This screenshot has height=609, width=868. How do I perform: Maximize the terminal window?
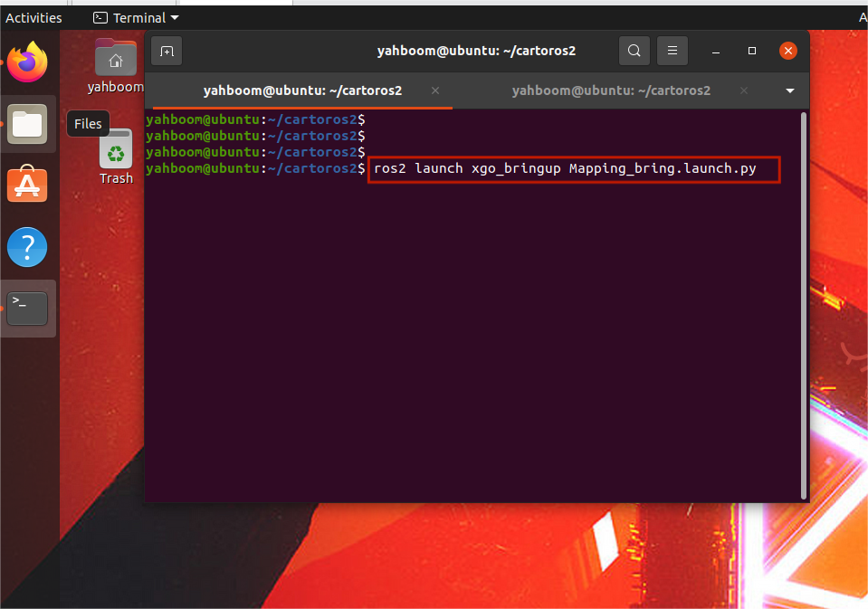pos(752,51)
